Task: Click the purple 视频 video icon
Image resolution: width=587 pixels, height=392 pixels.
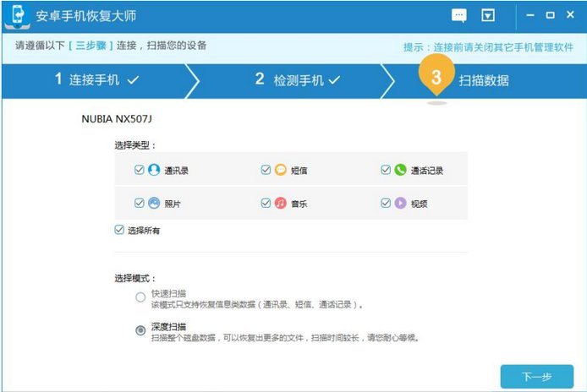Action: (400, 203)
